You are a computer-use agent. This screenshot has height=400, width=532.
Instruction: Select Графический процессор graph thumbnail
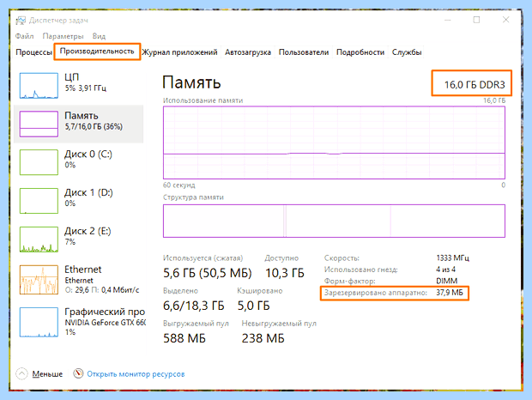click(39, 322)
